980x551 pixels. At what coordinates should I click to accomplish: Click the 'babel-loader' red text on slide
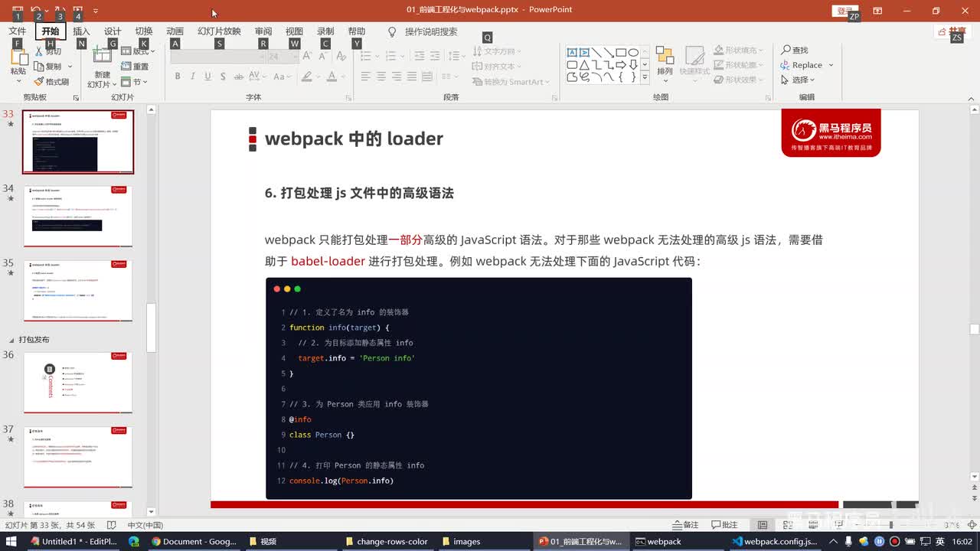tap(328, 261)
